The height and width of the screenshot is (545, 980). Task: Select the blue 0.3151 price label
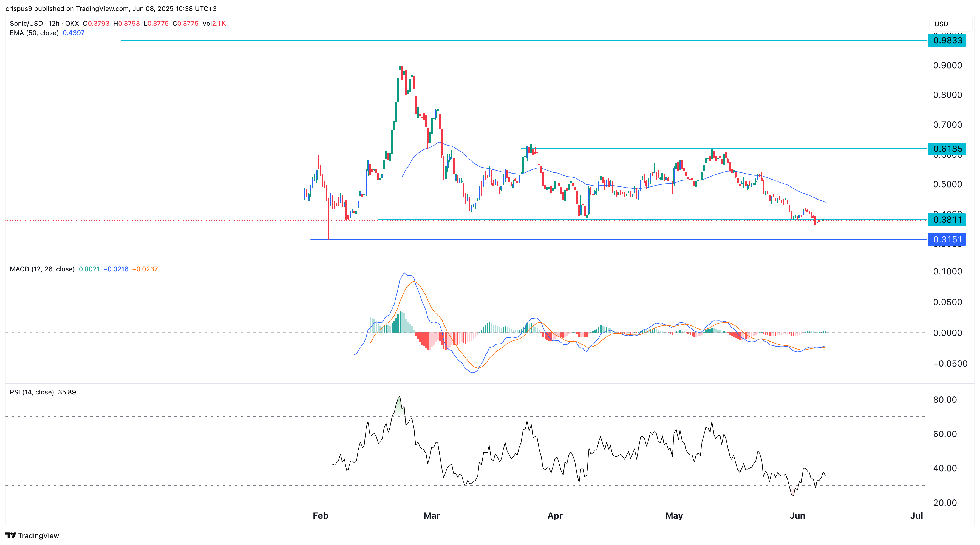947,239
